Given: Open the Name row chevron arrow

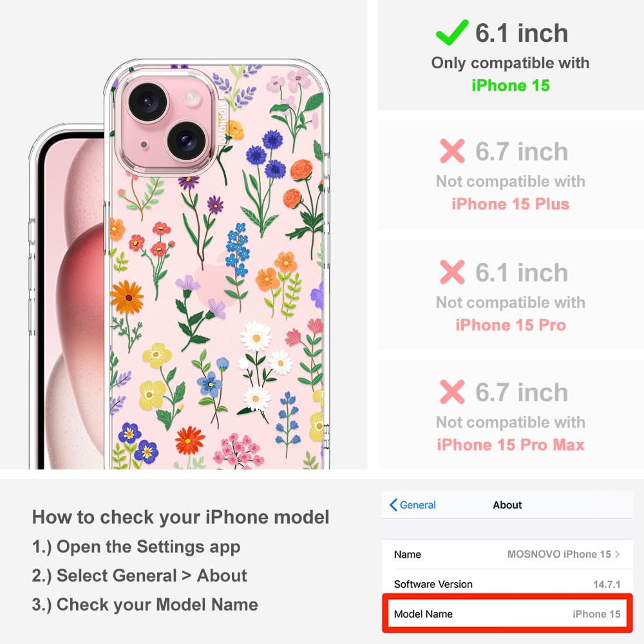Looking at the screenshot, I should tap(618, 554).
